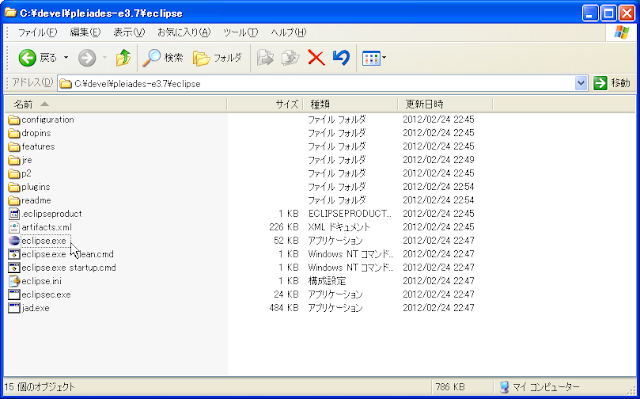Screen dimensions: 640x399
Task: Select the dropins folder icon
Action: (x=14, y=133)
